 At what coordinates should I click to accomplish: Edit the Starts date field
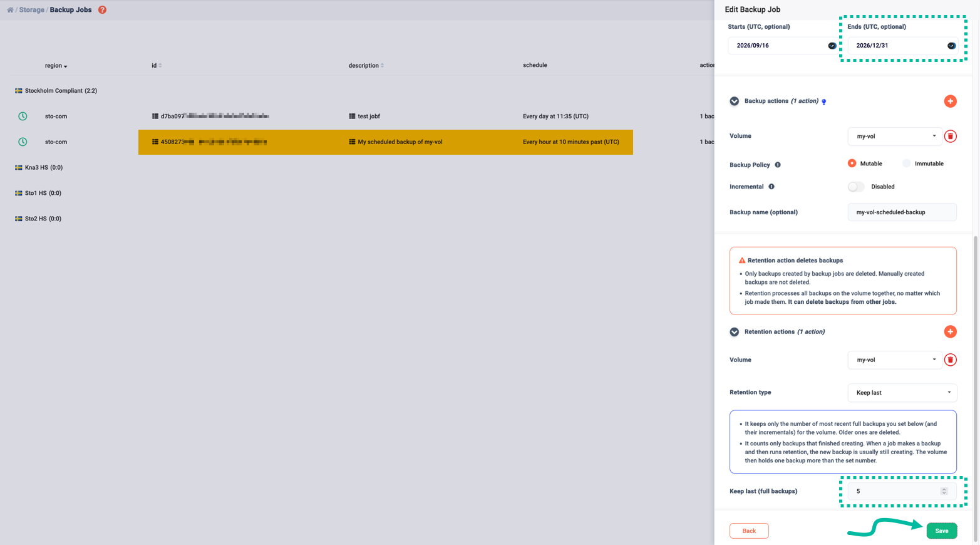[x=782, y=46]
